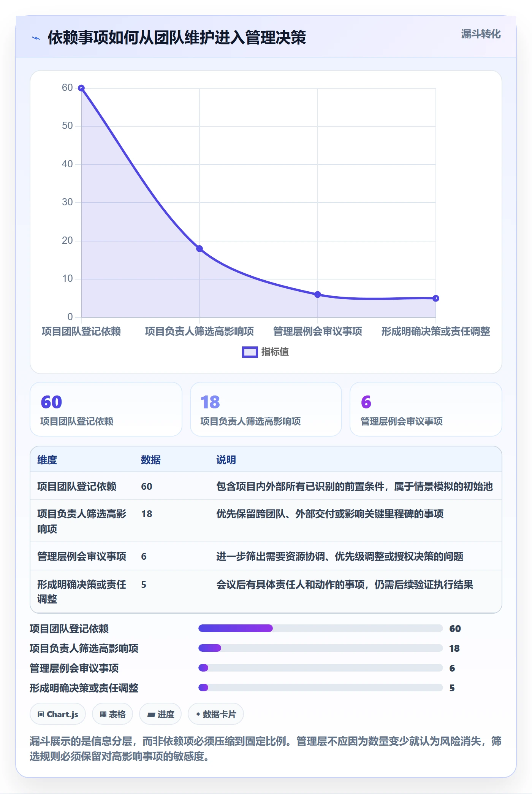The height and width of the screenshot is (794, 532).
Task: Click the 数据卡片 chip
Action: click(x=216, y=714)
